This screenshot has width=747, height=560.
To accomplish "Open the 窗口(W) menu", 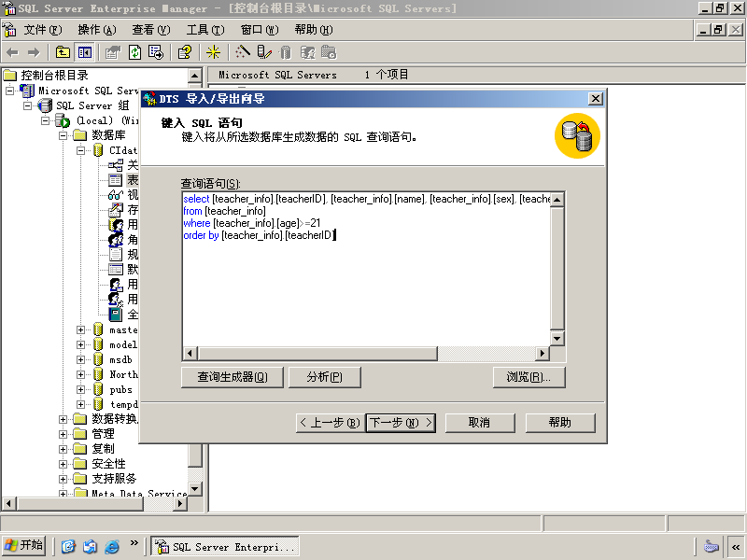I will pos(260,30).
